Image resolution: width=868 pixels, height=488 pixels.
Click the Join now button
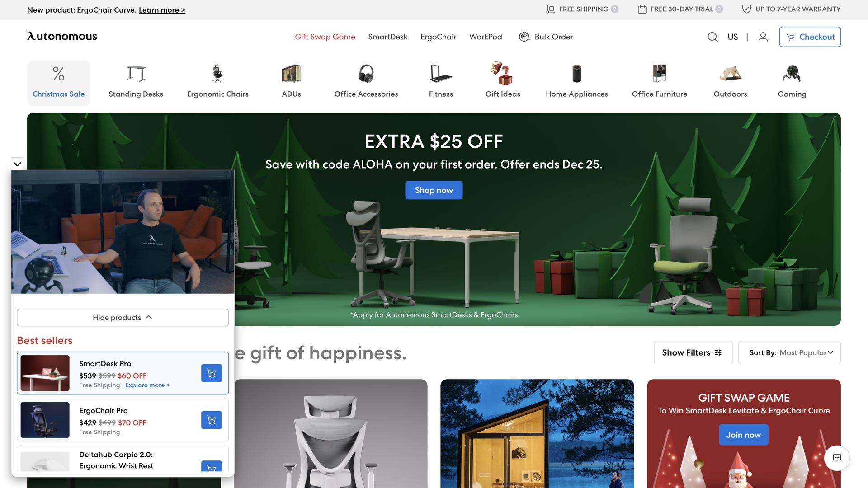click(743, 435)
